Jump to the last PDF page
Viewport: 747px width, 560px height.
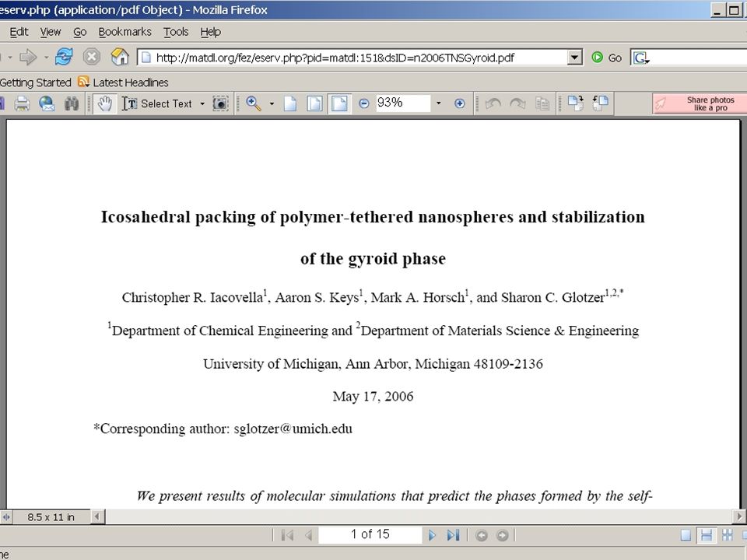[x=453, y=535]
